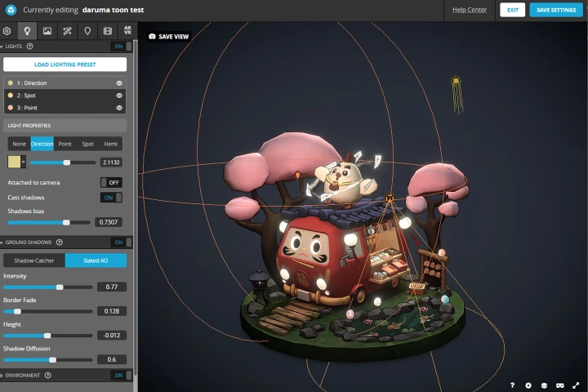Click the Environment help icon
Image resolution: width=588 pixels, height=392 pixels.
(x=48, y=375)
